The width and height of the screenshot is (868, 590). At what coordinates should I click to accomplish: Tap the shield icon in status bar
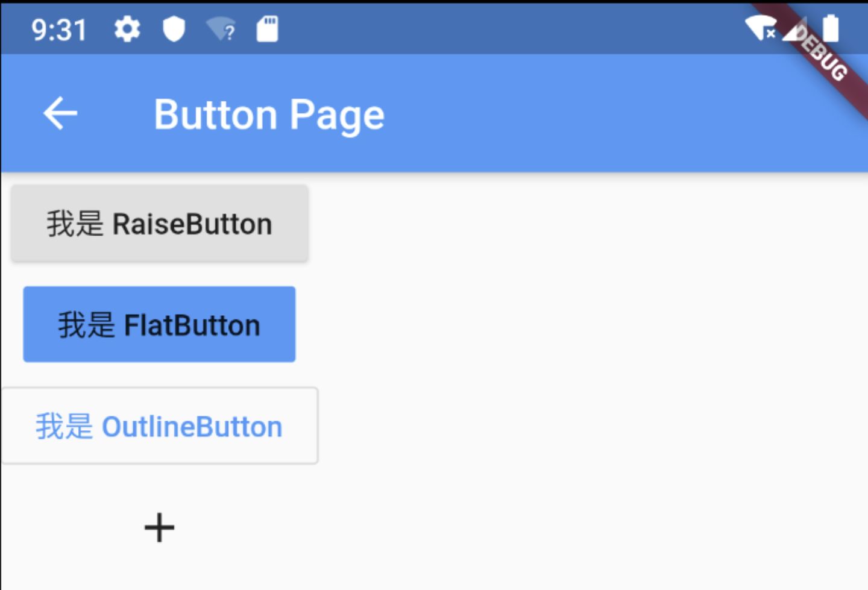tap(174, 29)
